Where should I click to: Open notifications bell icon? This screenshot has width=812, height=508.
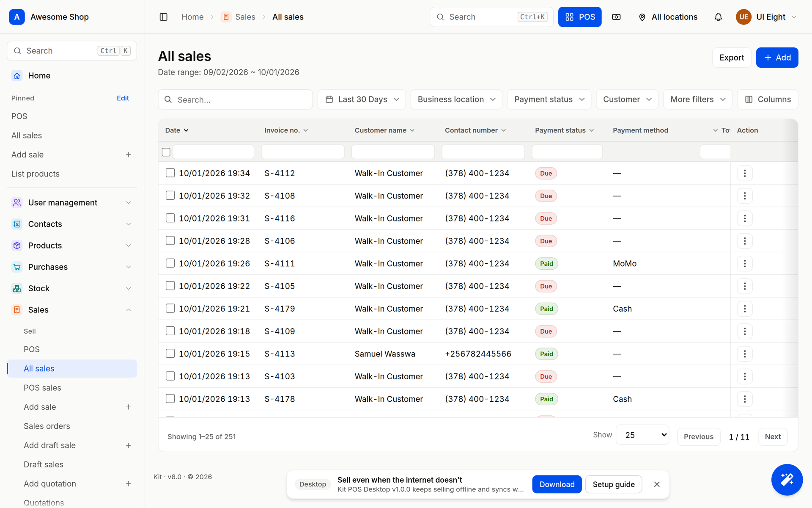coord(718,17)
